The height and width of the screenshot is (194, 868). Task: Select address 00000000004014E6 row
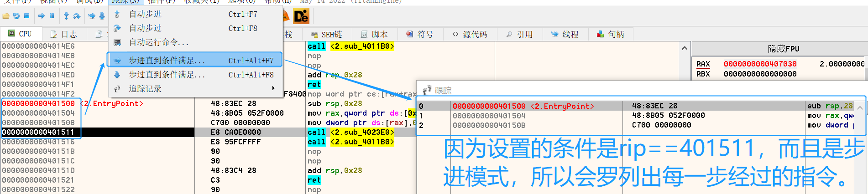point(38,46)
